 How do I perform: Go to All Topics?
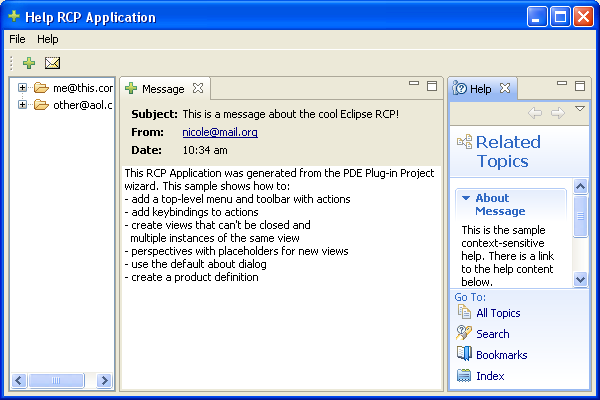[498, 313]
